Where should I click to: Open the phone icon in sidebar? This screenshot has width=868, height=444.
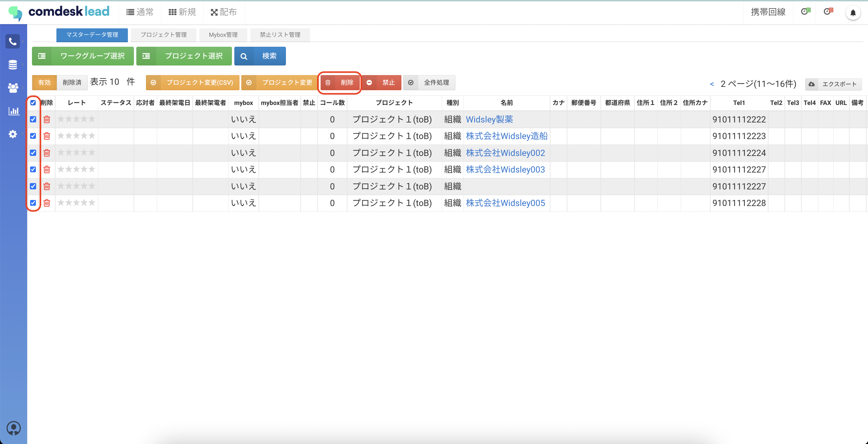pyautogui.click(x=12, y=41)
